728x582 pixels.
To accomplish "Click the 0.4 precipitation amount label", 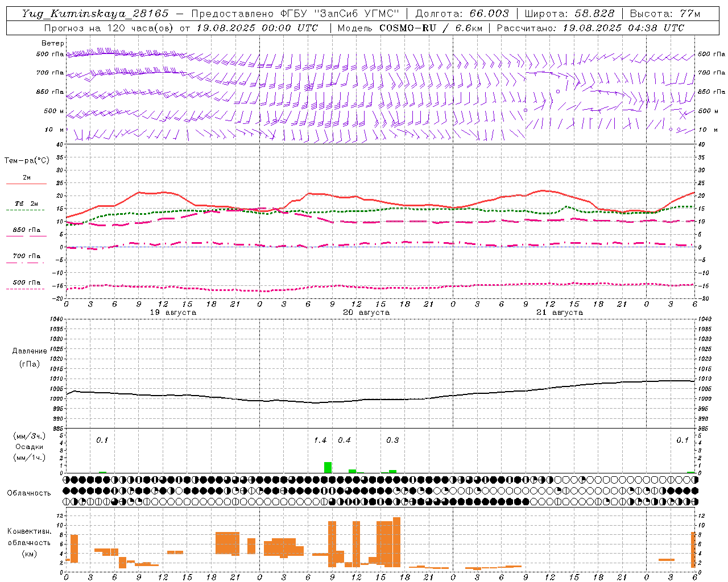I will 344,440.
